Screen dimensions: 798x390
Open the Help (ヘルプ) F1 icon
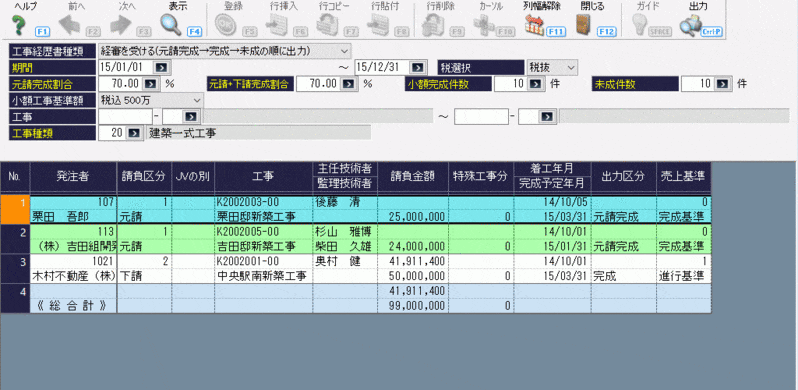click(x=18, y=24)
